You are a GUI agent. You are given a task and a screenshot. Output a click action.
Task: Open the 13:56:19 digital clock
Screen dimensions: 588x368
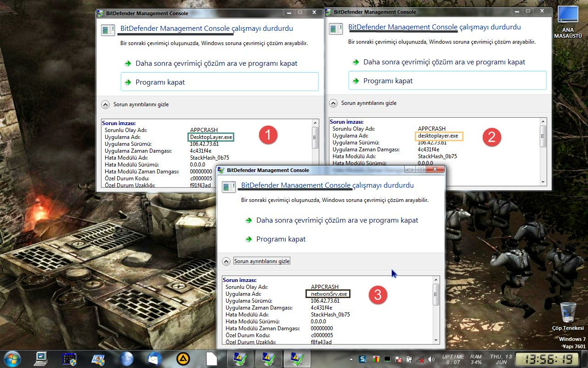coord(547,359)
